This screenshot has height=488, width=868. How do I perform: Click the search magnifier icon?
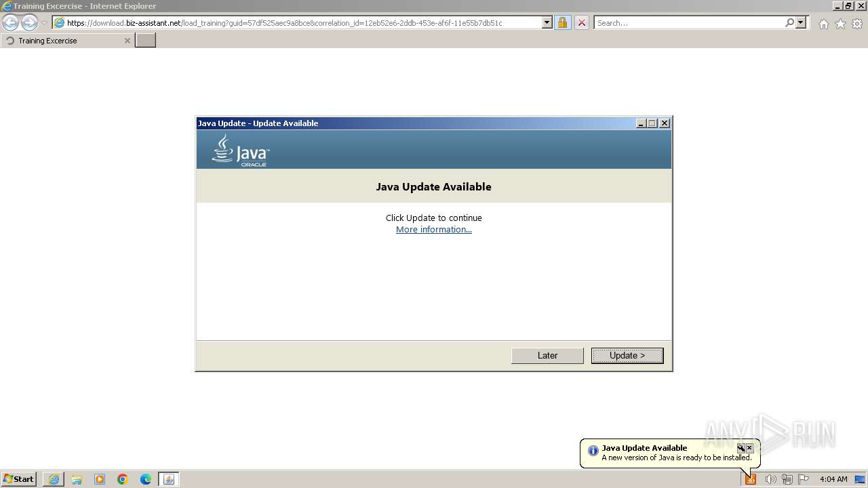(789, 23)
